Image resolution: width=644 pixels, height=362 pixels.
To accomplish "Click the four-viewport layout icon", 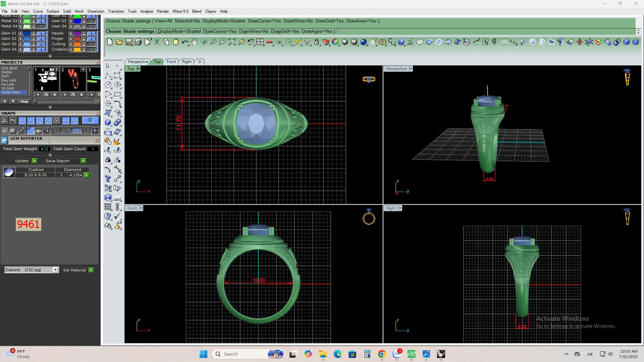I will 260,42.
